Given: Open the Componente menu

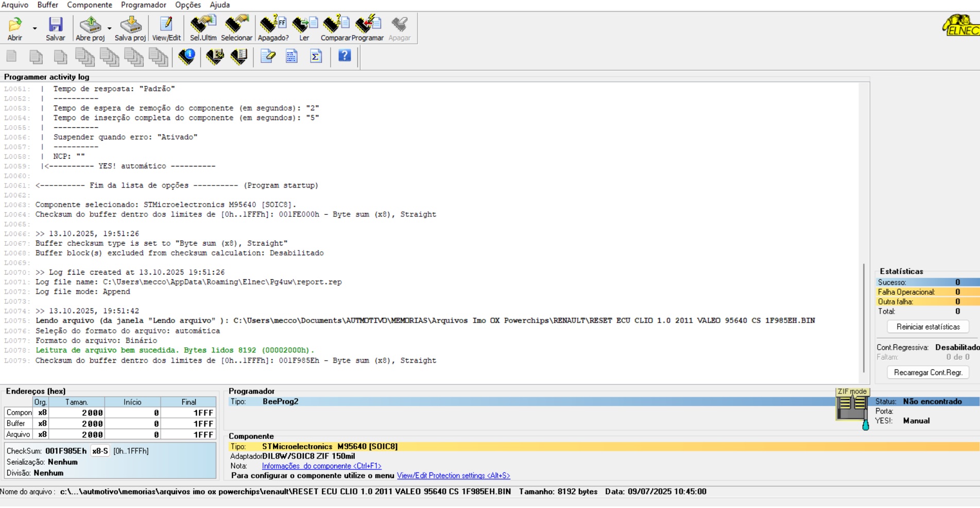Looking at the screenshot, I should point(90,5).
